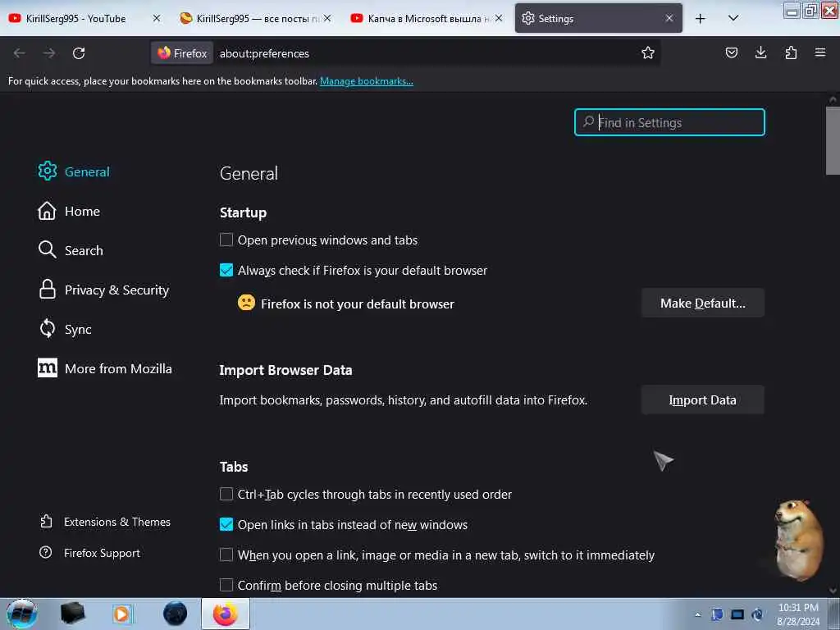Click the scrollbar down arrow
Viewport: 840px width, 630px height.
coord(833,591)
